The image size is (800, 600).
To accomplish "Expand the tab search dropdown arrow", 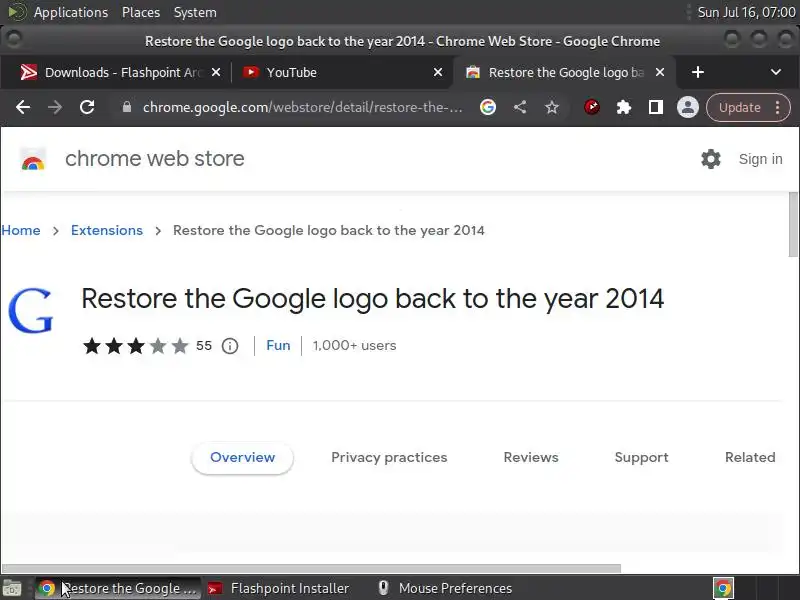I will 776,72.
